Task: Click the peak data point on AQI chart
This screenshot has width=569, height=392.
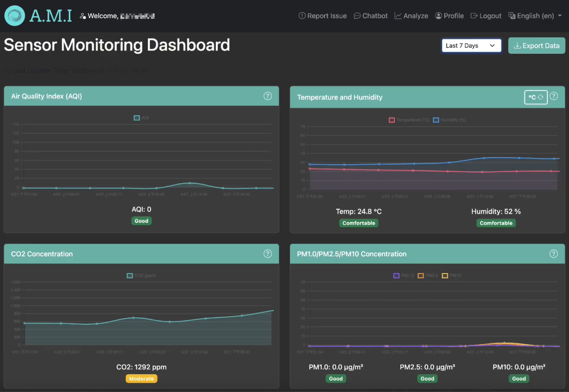Action: (x=190, y=183)
